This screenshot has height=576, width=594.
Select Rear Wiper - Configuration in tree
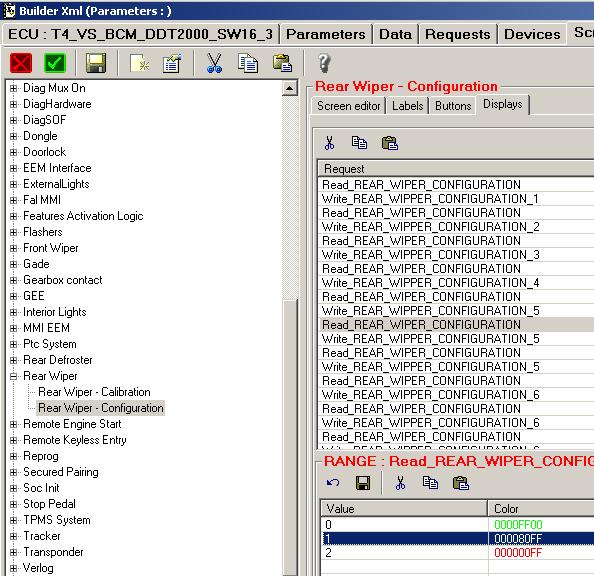coord(101,408)
